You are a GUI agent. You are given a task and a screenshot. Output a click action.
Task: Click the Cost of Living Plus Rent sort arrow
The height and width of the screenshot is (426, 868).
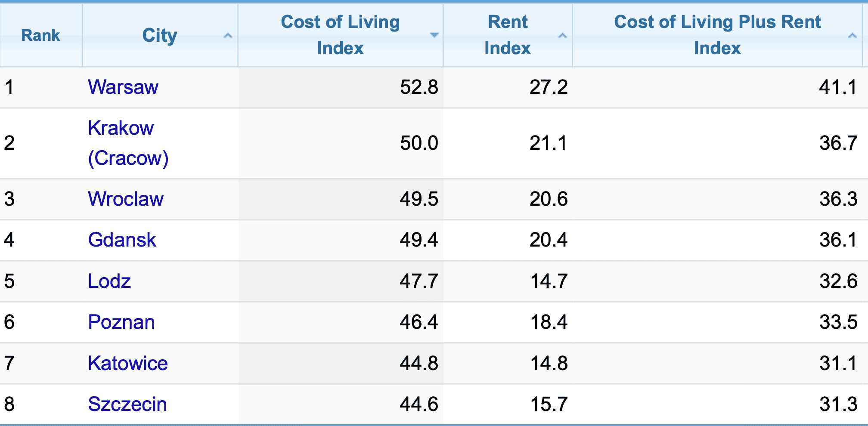[x=853, y=36]
